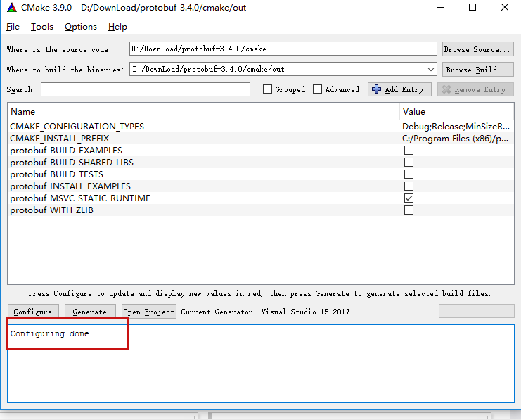
Task: Enable the Advanced checkbox
Action: 317,89
